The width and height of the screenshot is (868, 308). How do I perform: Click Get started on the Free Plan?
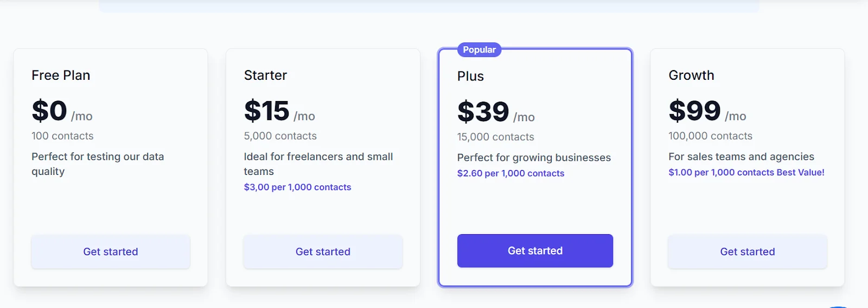click(x=111, y=252)
